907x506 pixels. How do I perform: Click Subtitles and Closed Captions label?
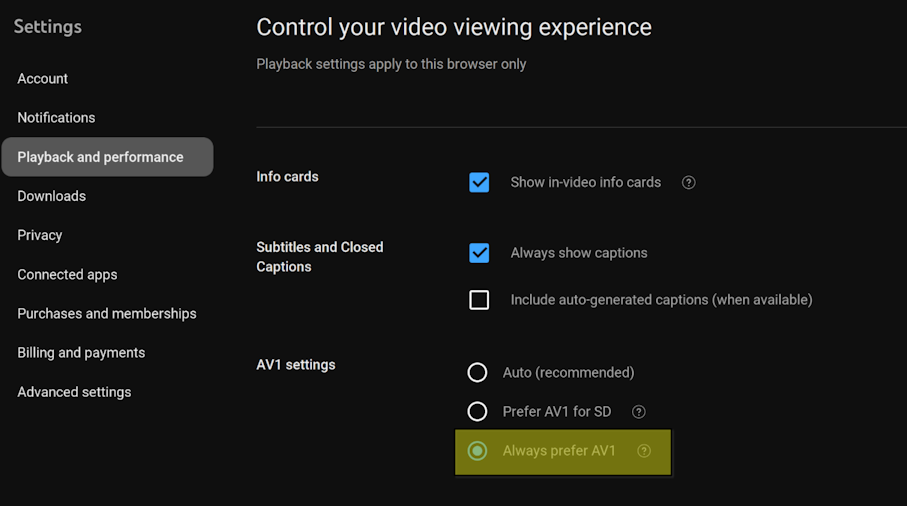coord(320,257)
